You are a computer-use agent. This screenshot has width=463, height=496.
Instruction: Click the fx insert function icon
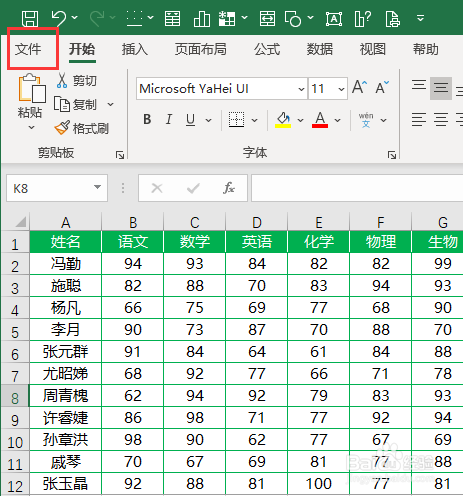coord(229,188)
